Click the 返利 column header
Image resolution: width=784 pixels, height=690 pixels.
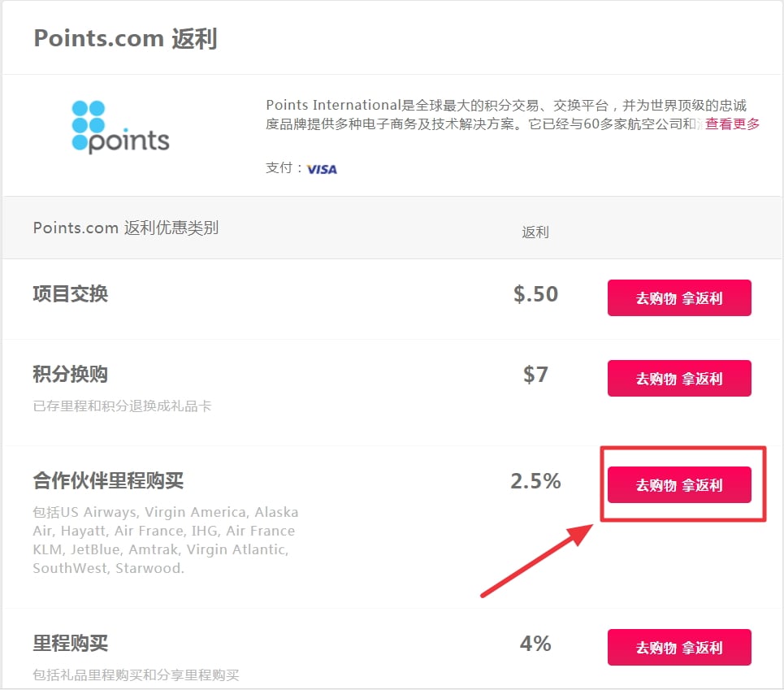(x=535, y=232)
